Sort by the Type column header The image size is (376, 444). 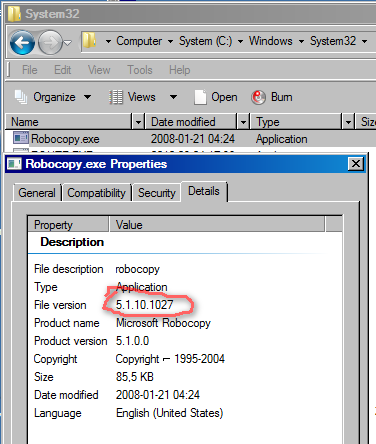click(x=296, y=122)
